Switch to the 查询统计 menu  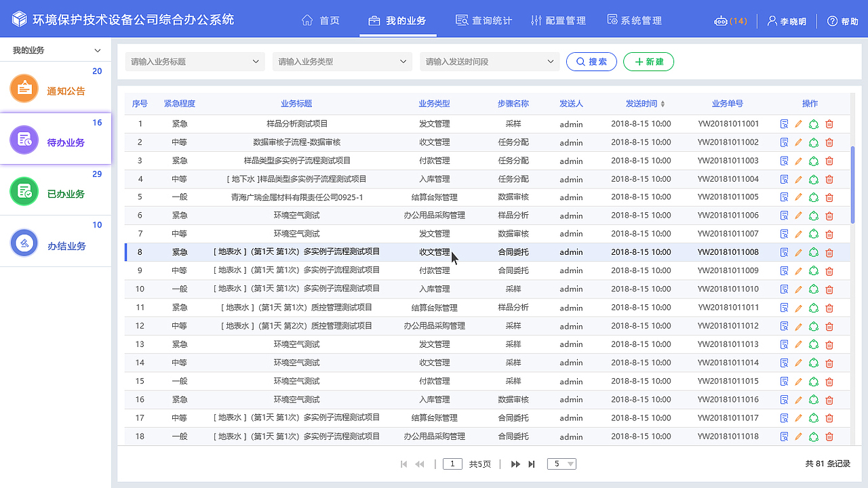point(484,20)
